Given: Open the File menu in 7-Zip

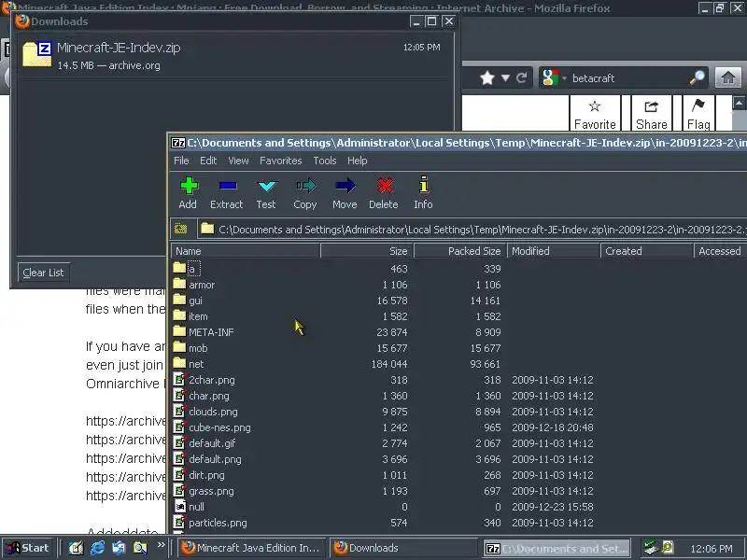Looking at the screenshot, I should (181, 161).
